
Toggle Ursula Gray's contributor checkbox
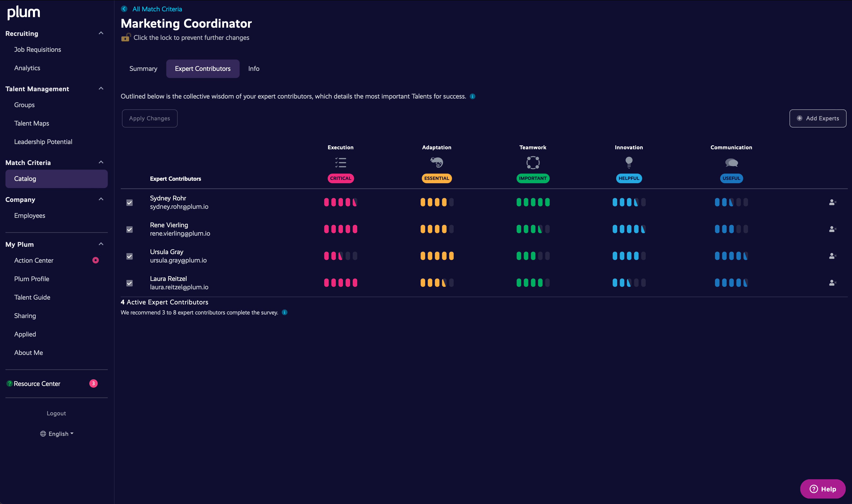coord(129,256)
